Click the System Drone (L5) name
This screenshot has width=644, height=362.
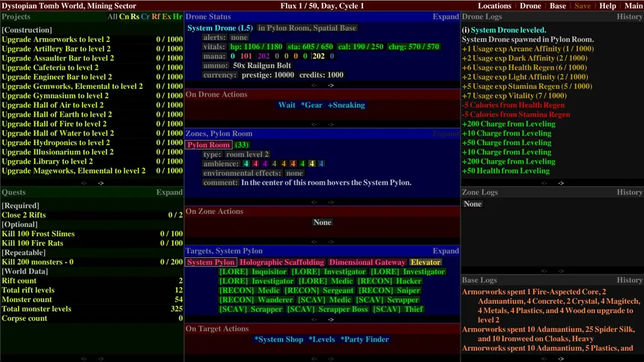(219, 28)
